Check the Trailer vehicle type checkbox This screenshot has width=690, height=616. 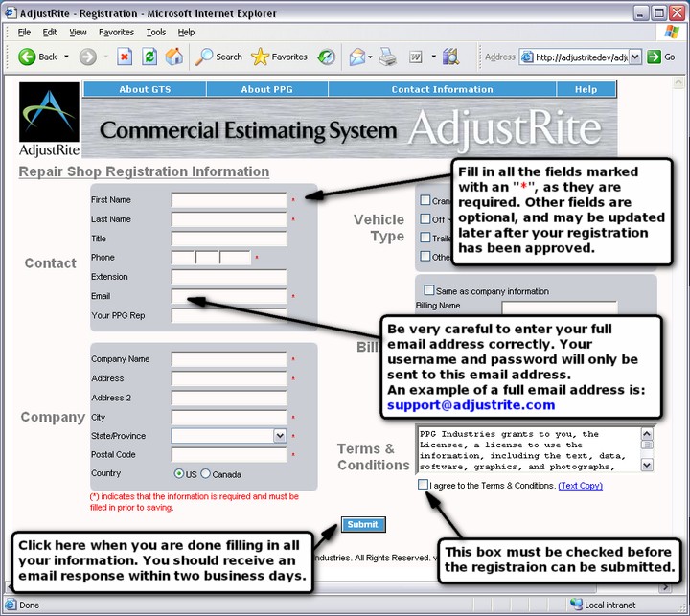(x=425, y=238)
